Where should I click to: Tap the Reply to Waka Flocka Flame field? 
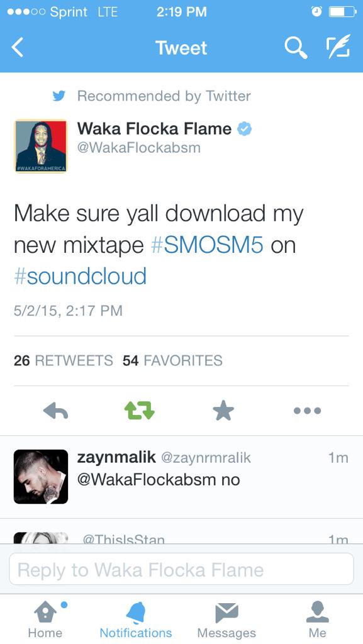click(x=181, y=569)
